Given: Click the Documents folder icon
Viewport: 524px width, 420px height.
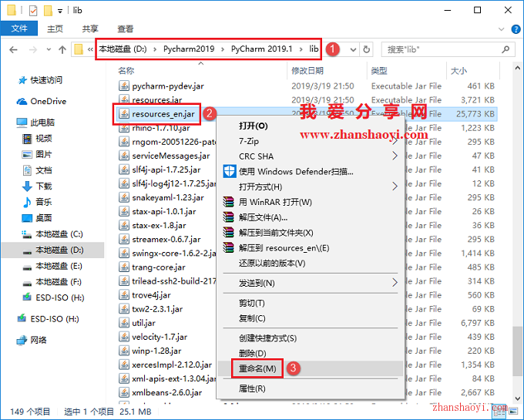Looking at the screenshot, I should [27, 170].
